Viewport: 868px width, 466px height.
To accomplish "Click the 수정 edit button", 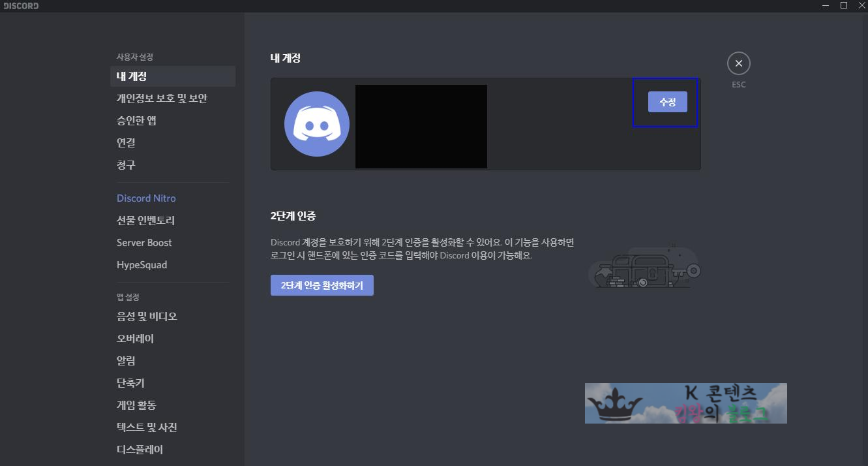I will pyautogui.click(x=667, y=102).
